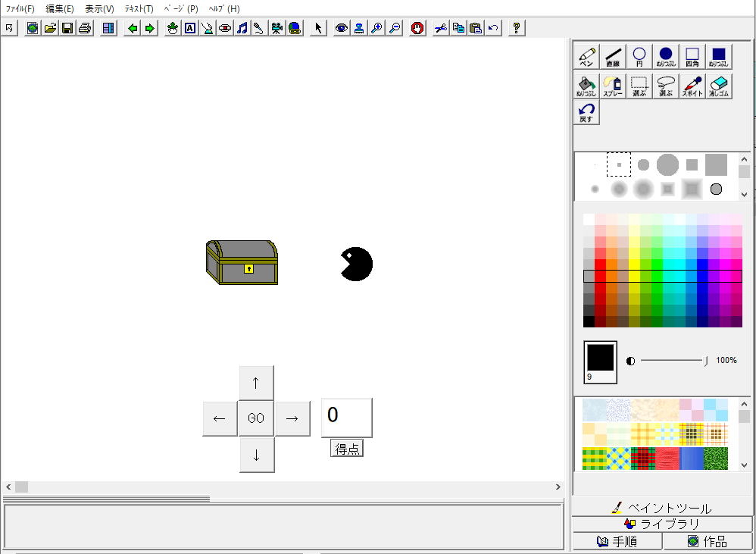Viewport: 756px width, 554px height.
Task: Click the 得点 button
Action: pyautogui.click(x=347, y=448)
